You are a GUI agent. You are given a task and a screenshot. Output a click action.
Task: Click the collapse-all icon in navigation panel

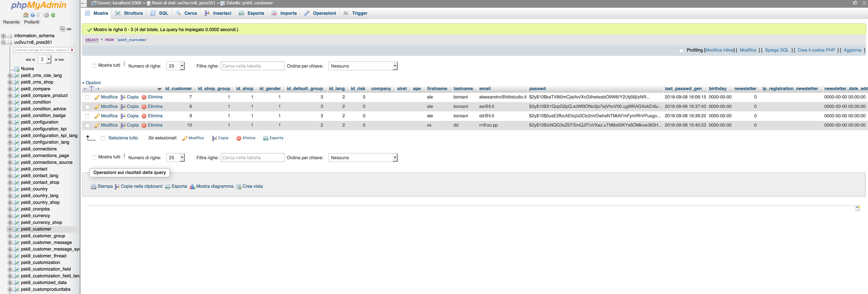[x=62, y=29]
